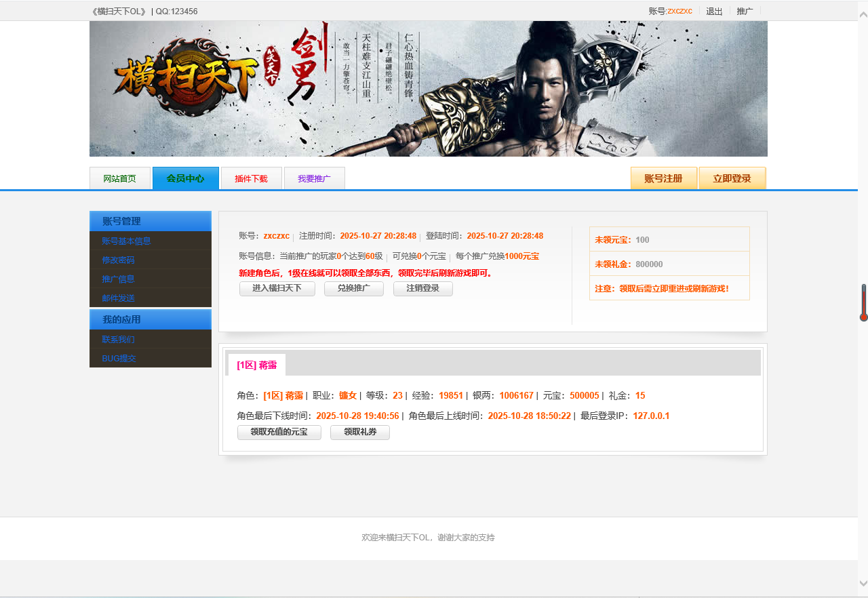Click the 立即登录 button
The image size is (868, 598).
pyautogui.click(x=732, y=178)
